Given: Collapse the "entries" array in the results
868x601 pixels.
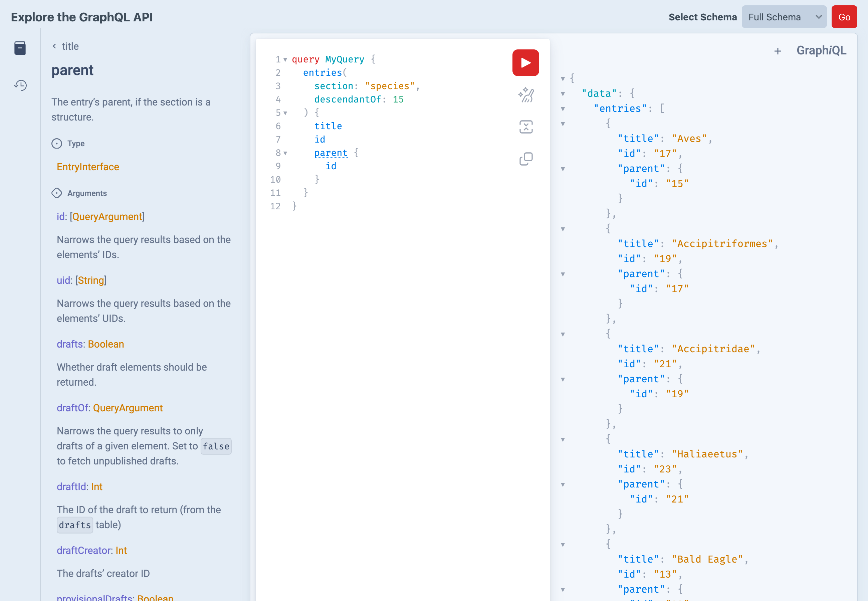Looking at the screenshot, I should (563, 109).
